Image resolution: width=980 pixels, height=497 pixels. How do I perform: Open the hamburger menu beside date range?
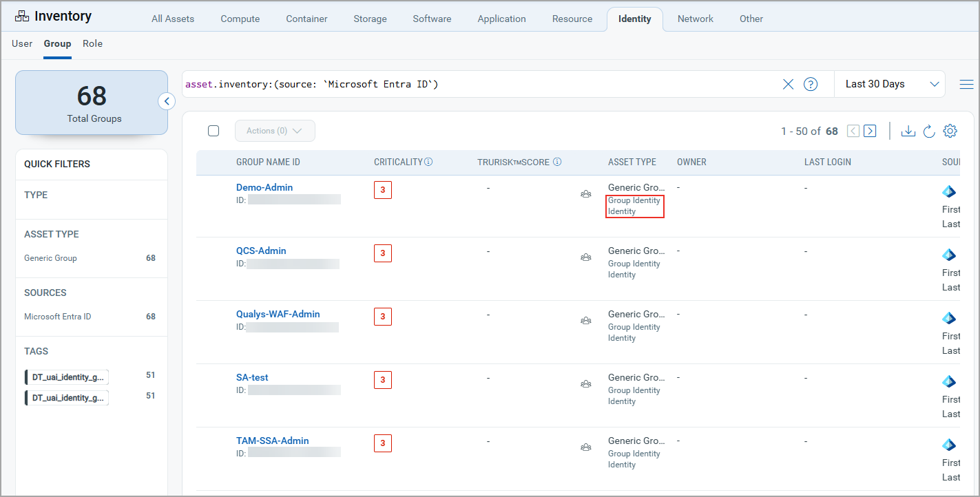pos(966,84)
